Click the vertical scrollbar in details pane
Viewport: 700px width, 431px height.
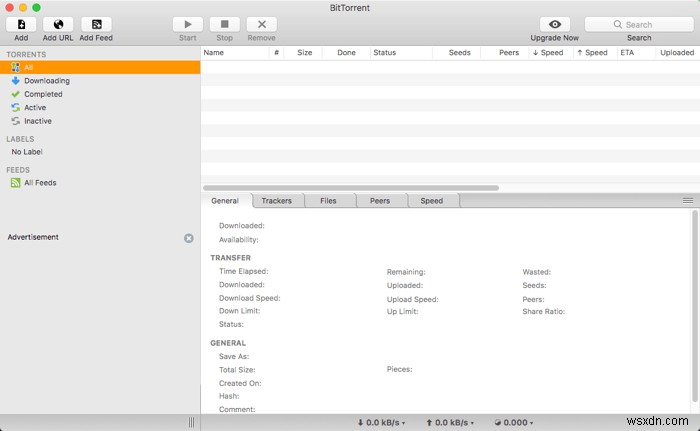(x=695, y=306)
